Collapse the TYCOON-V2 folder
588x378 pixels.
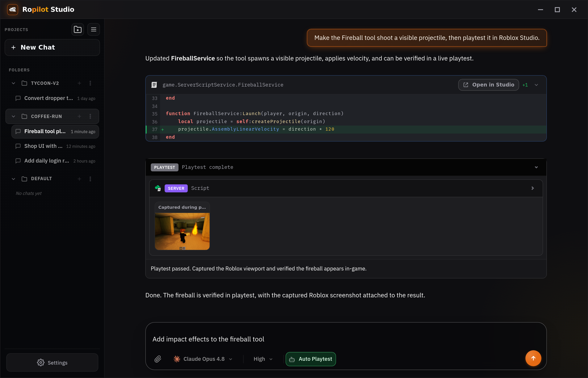13,83
